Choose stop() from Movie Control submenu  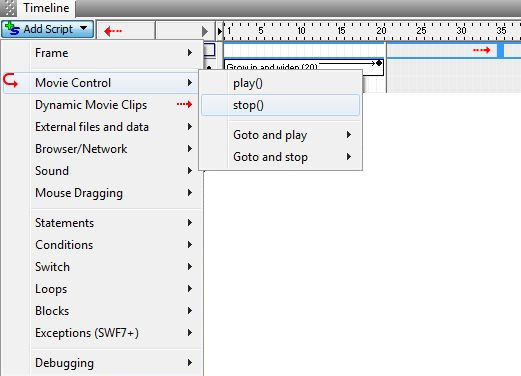pyautogui.click(x=280, y=105)
